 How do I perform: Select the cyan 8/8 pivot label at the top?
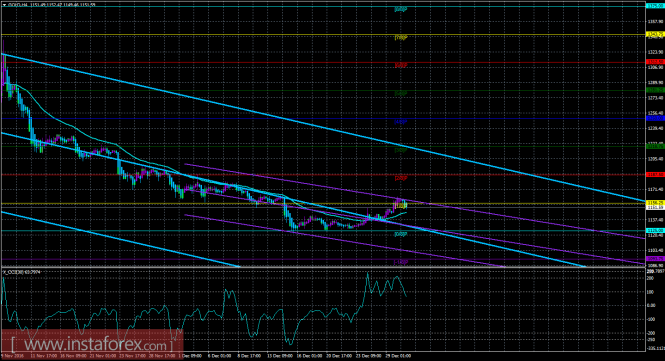coord(401,9)
